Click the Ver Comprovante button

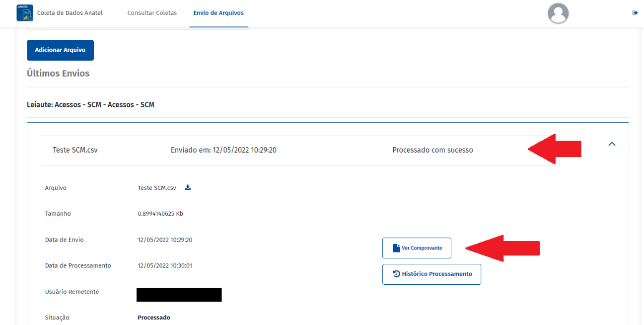(417, 248)
